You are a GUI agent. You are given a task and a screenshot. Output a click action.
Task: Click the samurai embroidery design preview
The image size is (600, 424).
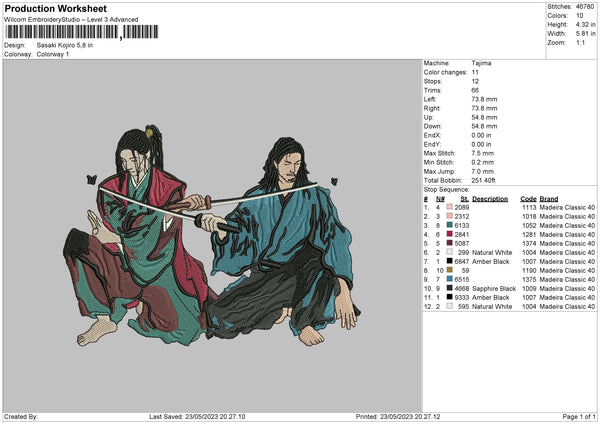point(212,236)
